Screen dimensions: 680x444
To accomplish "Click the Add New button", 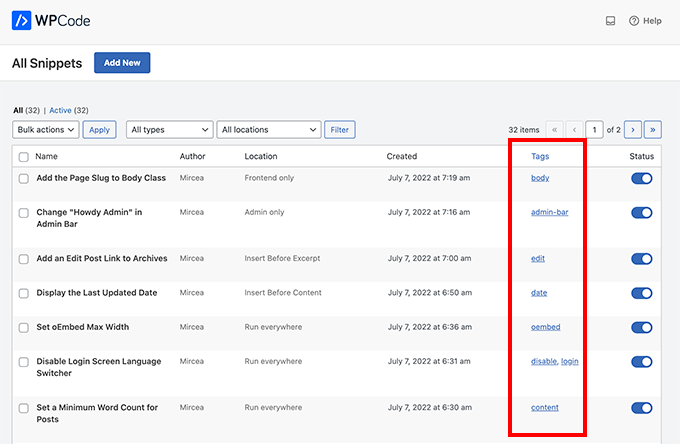I will [122, 63].
